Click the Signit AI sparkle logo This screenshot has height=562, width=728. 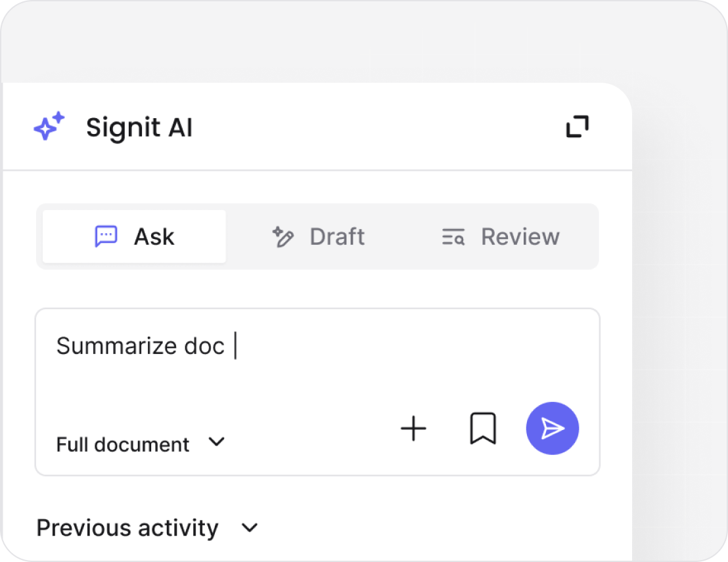point(49,126)
